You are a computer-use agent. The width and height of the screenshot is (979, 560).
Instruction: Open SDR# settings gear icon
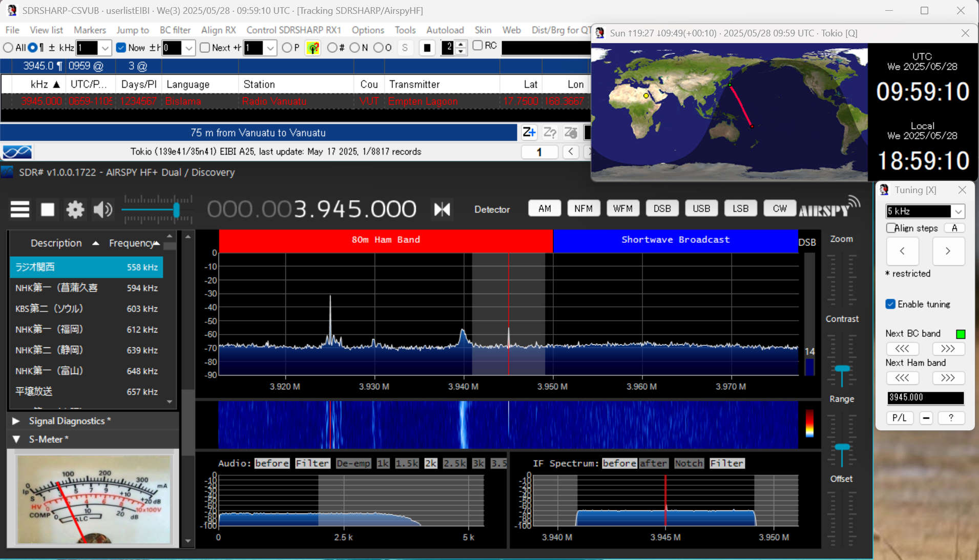point(75,209)
